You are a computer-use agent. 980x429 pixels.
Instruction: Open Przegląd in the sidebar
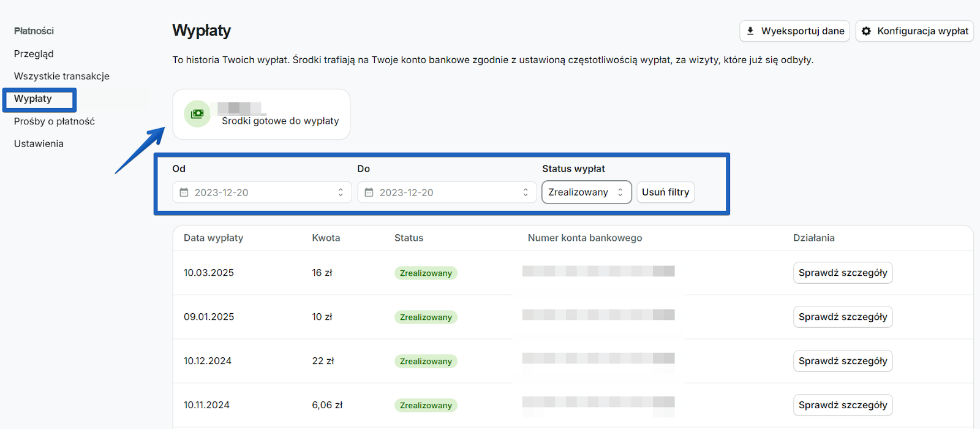[34, 54]
